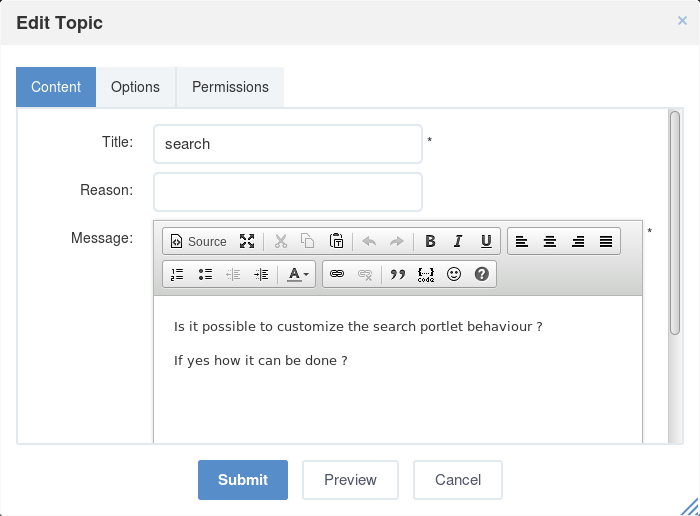The image size is (700, 516).
Task: Switch editor to Source view
Action: click(198, 241)
